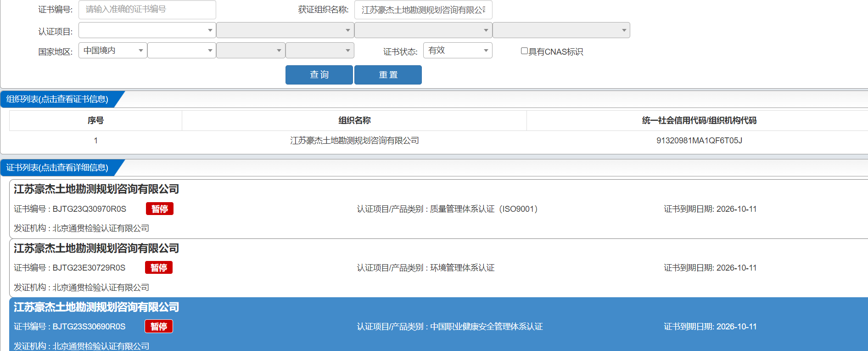Open the first 认证项目 dropdown
This screenshot has width=868, height=351.
tap(147, 30)
